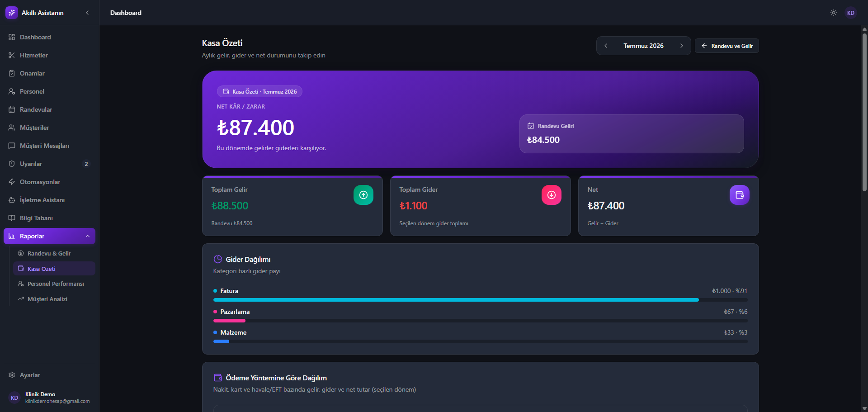Image resolution: width=868 pixels, height=412 pixels.
Task: Click the Toplam Gider down-arrow icon
Action: (552, 195)
